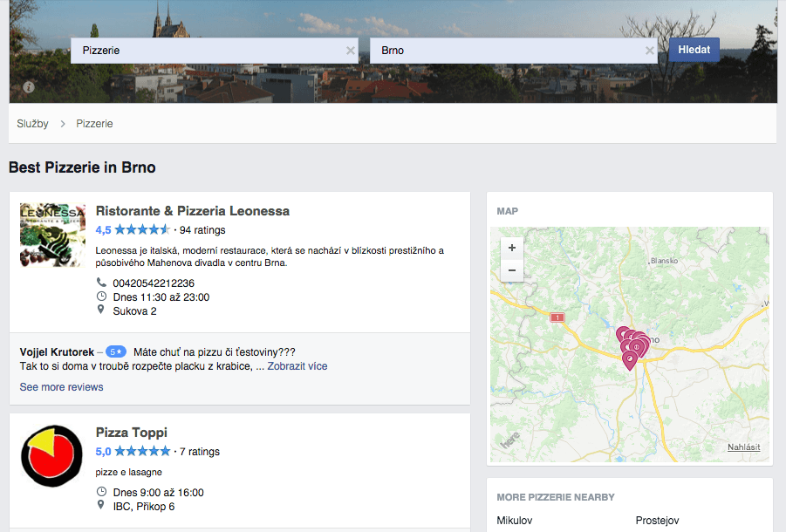This screenshot has height=532, width=786.
Task: Open Prostejov nearby pizzerie link
Action: (x=657, y=521)
